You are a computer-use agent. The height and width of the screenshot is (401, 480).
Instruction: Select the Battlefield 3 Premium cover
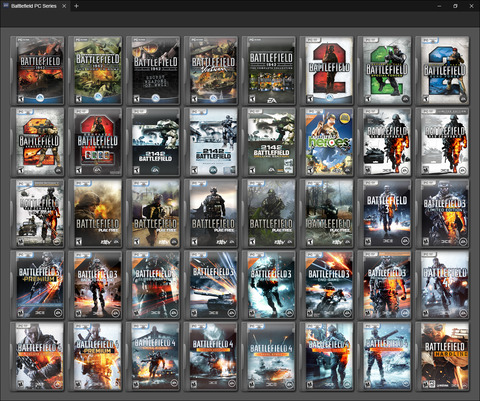[37, 285]
